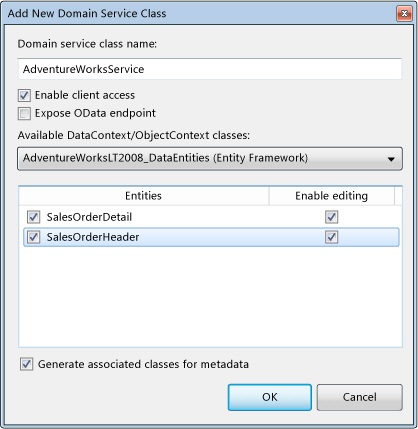
Task: Uncheck Enable client access checkbox
Action: click(x=24, y=95)
